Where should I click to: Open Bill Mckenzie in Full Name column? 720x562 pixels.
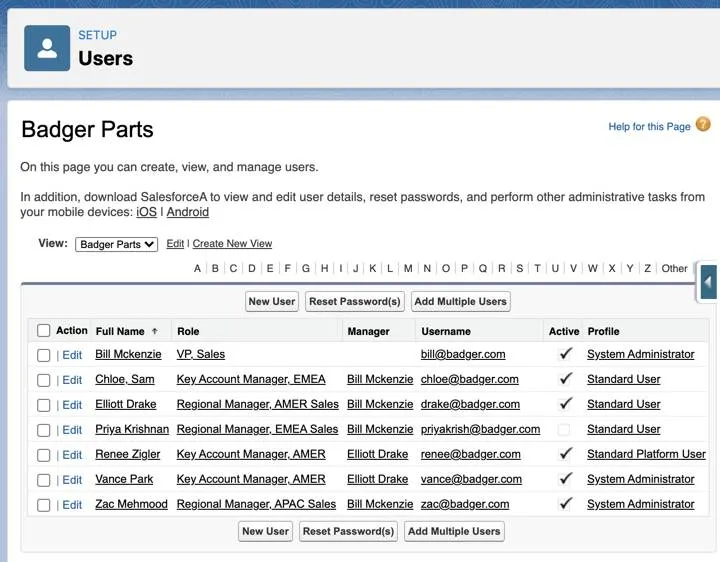(128, 354)
